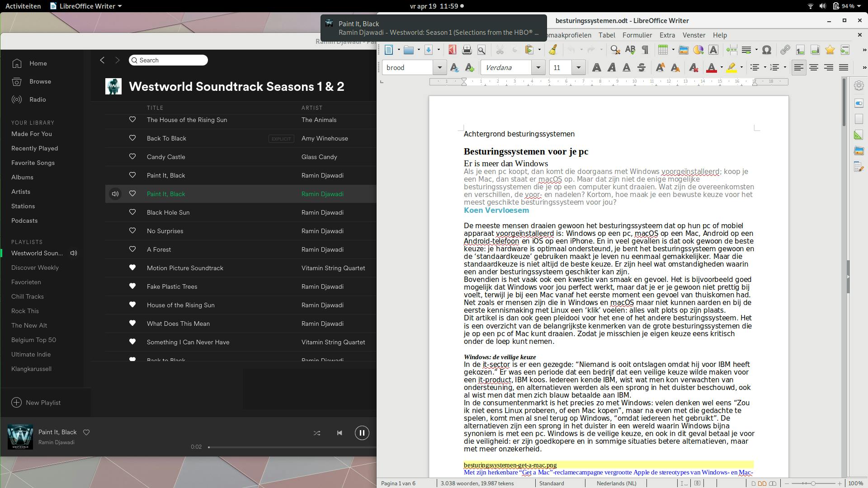Expand the font size dropdown

(578, 68)
